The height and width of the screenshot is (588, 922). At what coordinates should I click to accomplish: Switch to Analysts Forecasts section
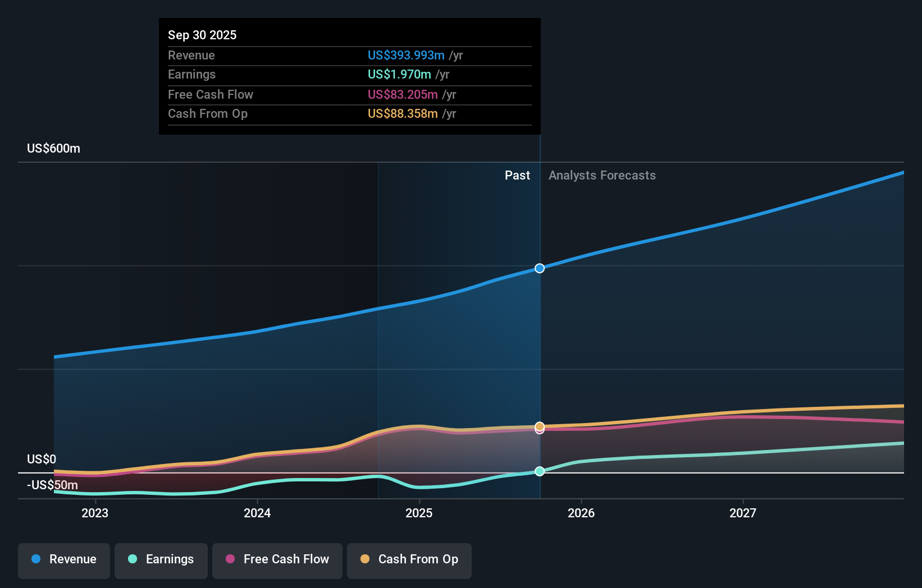(602, 175)
